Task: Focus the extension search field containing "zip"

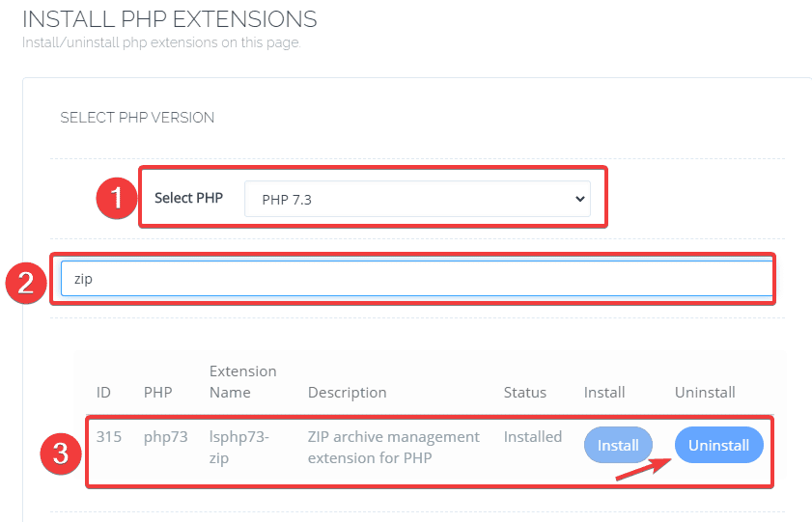Action: tap(415, 279)
